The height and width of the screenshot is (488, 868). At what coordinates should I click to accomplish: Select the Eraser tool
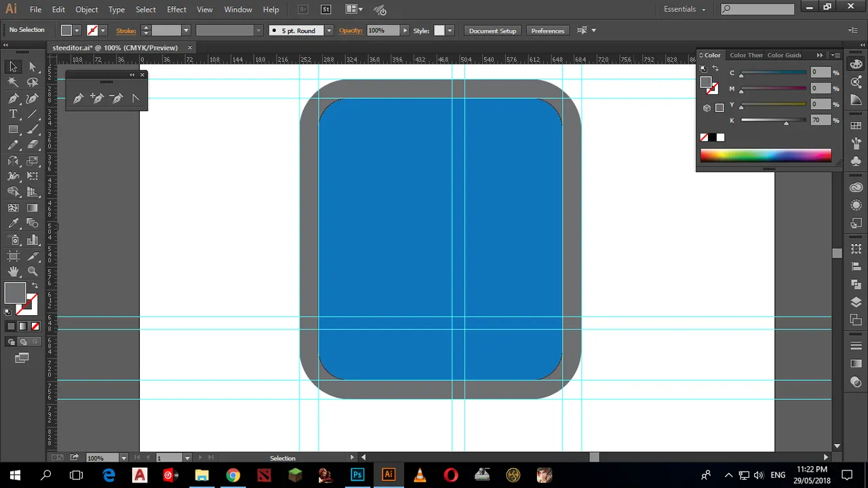[33, 145]
